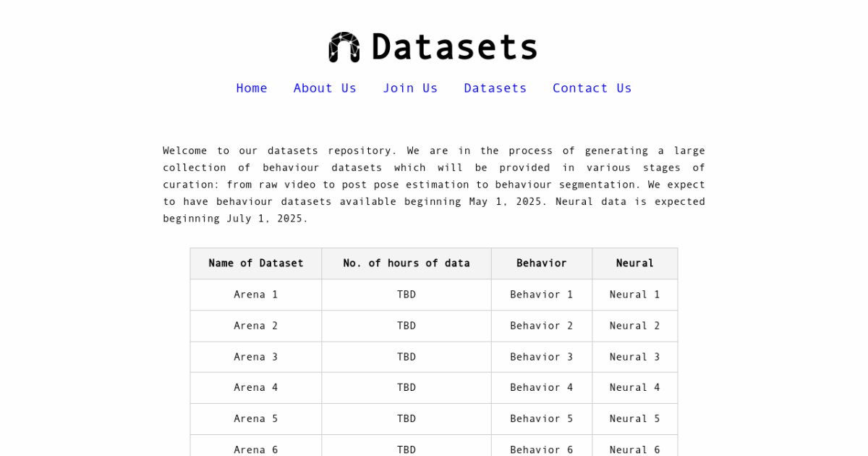The height and width of the screenshot is (456, 868).
Task: Click the Name of Dataset column header
Action: (256, 263)
